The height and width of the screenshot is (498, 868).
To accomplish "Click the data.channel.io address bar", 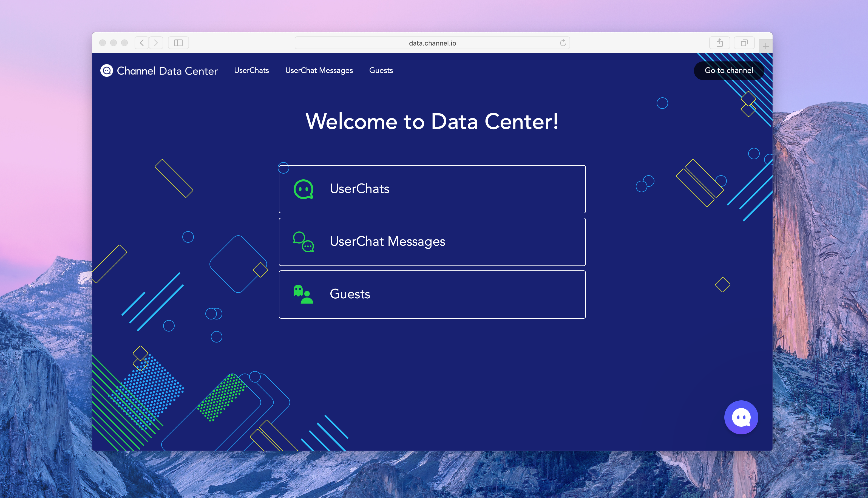I will 432,43.
